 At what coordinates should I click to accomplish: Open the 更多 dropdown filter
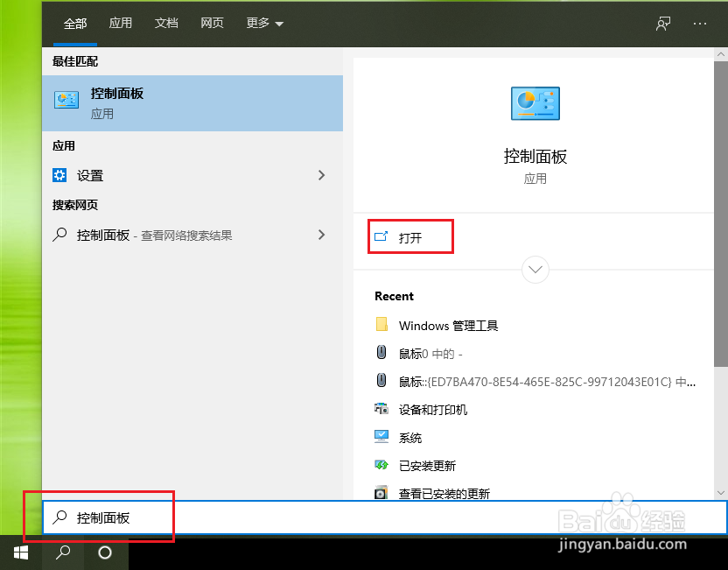click(x=264, y=24)
